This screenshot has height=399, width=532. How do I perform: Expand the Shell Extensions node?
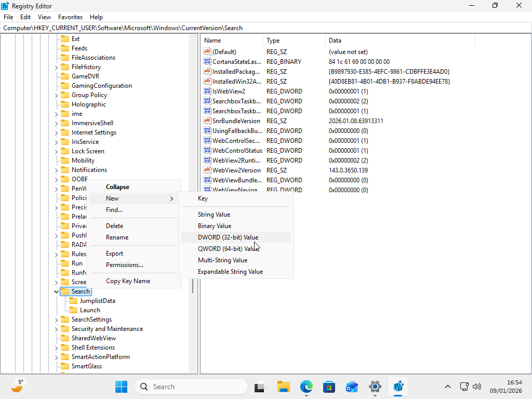56,347
